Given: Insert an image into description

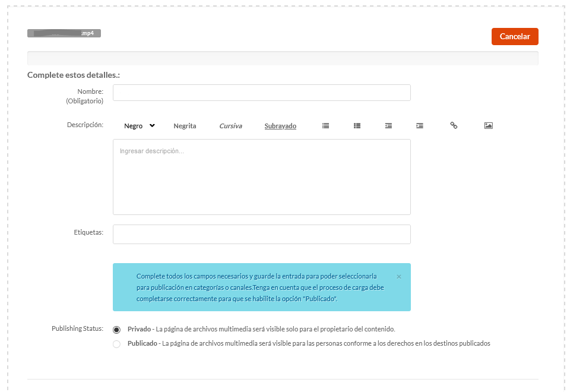Looking at the screenshot, I should click(488, 126).
